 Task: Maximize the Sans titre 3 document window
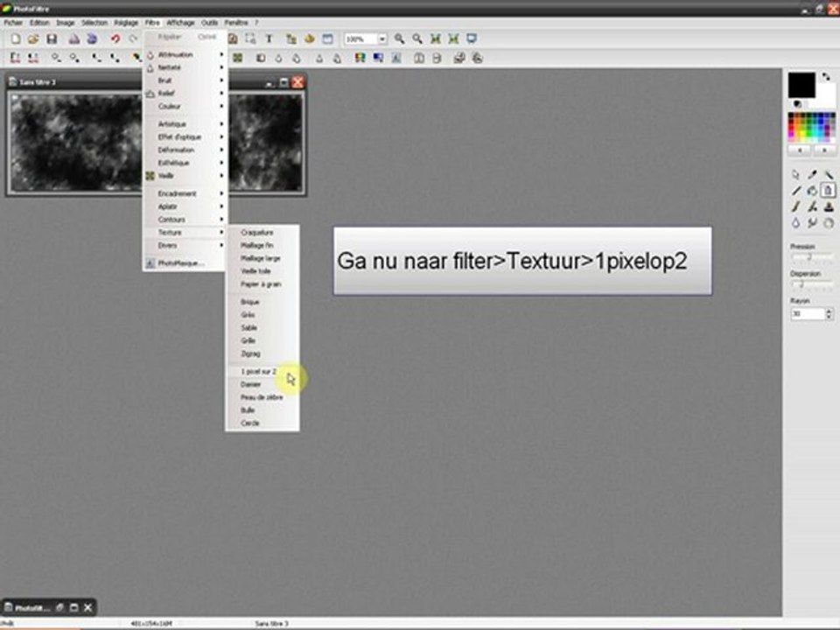coord(283,82)
